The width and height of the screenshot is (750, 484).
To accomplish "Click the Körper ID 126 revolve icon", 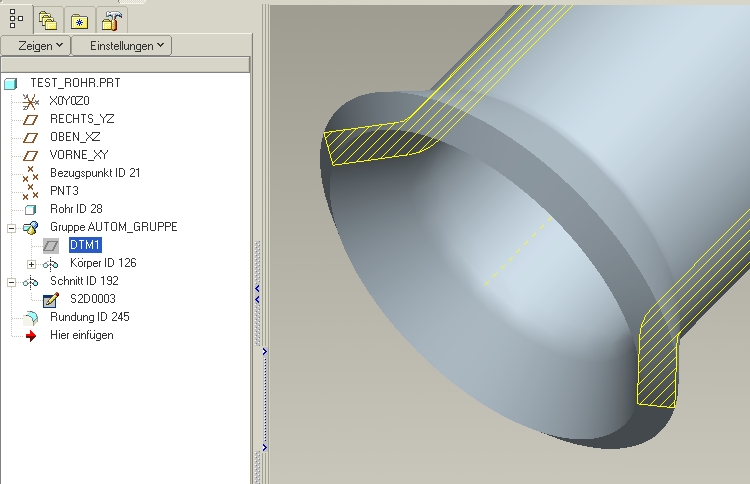I will 50,264.
